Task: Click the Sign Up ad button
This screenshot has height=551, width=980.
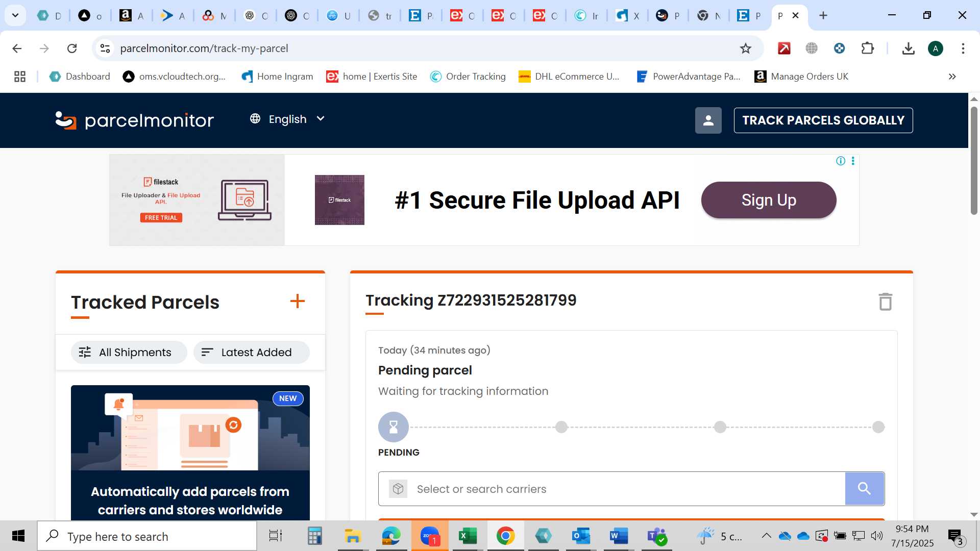Action: [769, 200]
